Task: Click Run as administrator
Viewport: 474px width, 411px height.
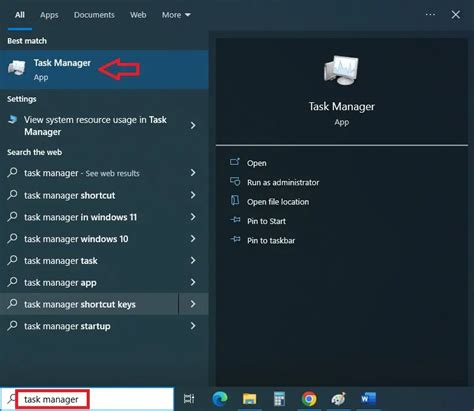Action: (x=283, y=182)
